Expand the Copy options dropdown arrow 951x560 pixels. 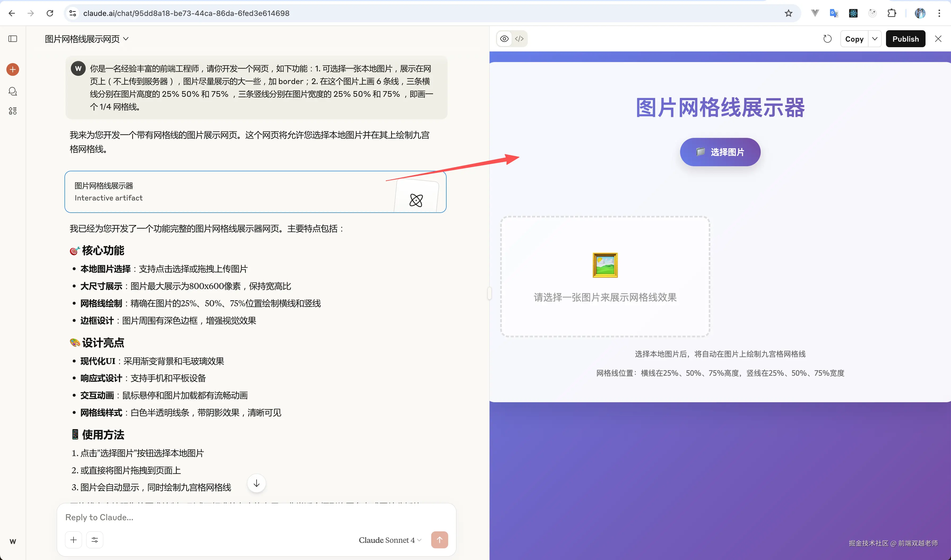click(x=875, y=39)
